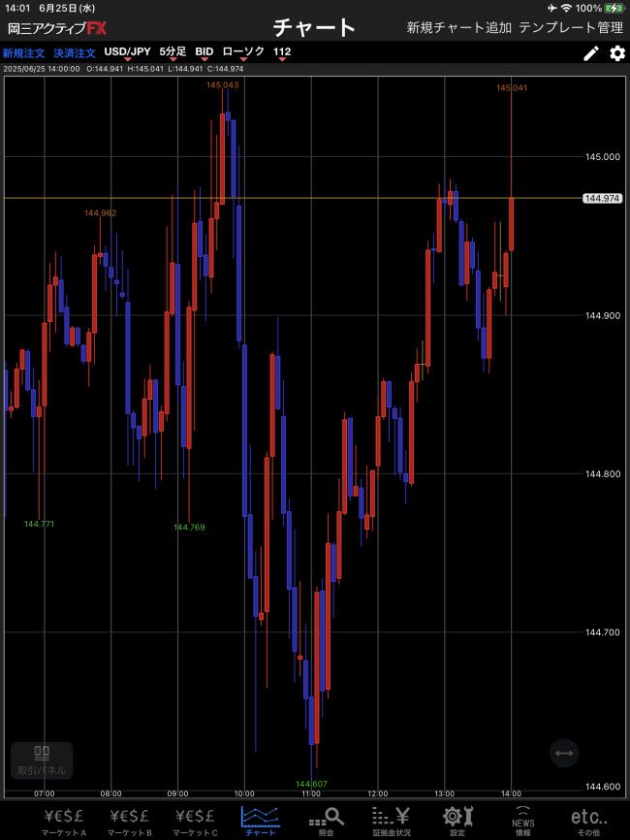Viewport: 630px width, 840px height.
Task: Click the 144.600 axis price label
Action: click(x=603, y=787)
